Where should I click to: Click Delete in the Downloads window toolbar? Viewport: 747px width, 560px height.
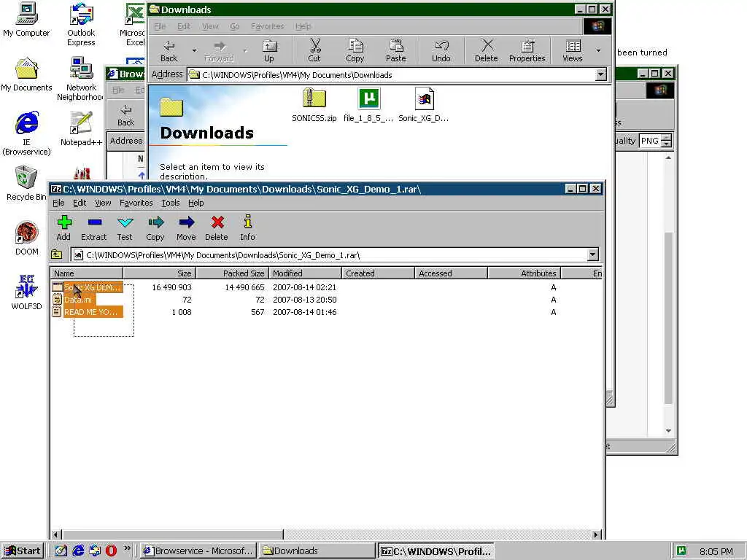click(487, 51)
